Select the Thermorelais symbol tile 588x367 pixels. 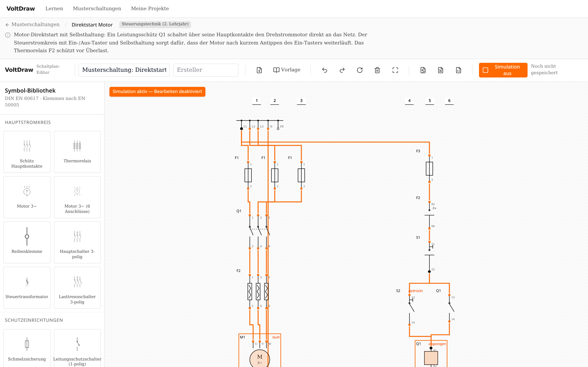coord(77,152)
